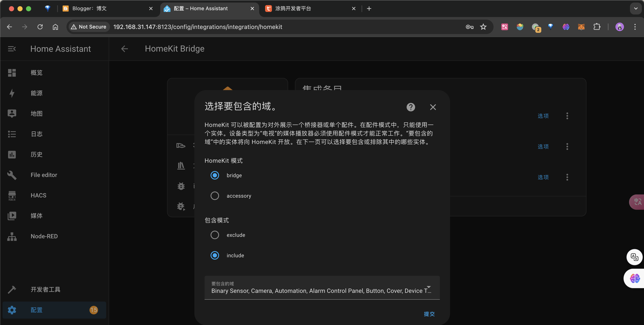Viewport: 644px width, 325px height.
Task: Click the first 选项 options link
Action: 543,116
